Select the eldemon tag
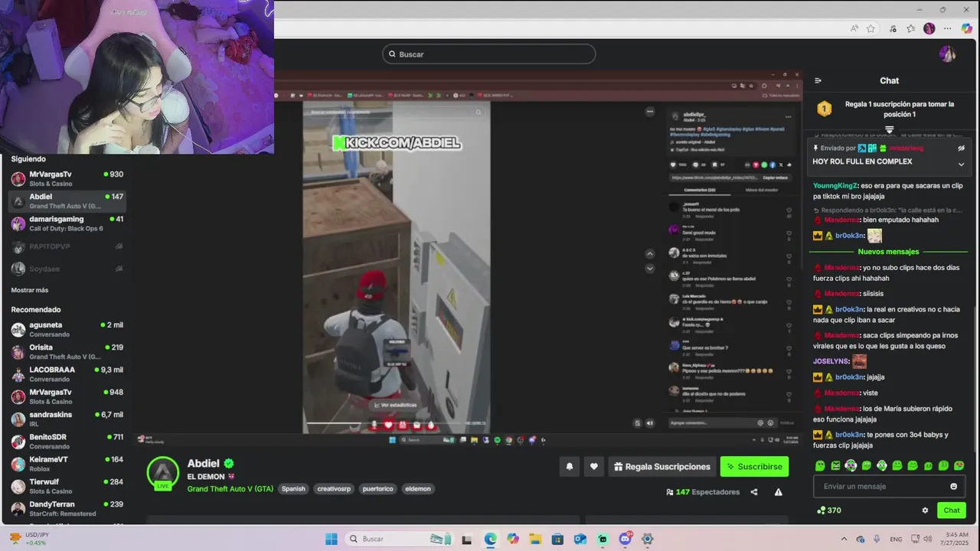Viewport: 980px width, 551px height. pos(418,488)
